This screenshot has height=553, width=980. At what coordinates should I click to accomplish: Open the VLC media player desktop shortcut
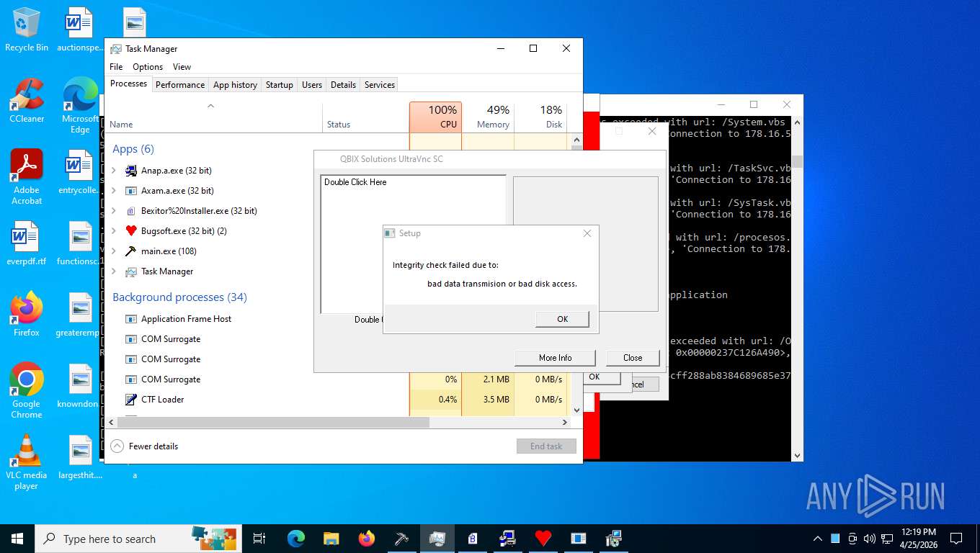coord(27,462)
